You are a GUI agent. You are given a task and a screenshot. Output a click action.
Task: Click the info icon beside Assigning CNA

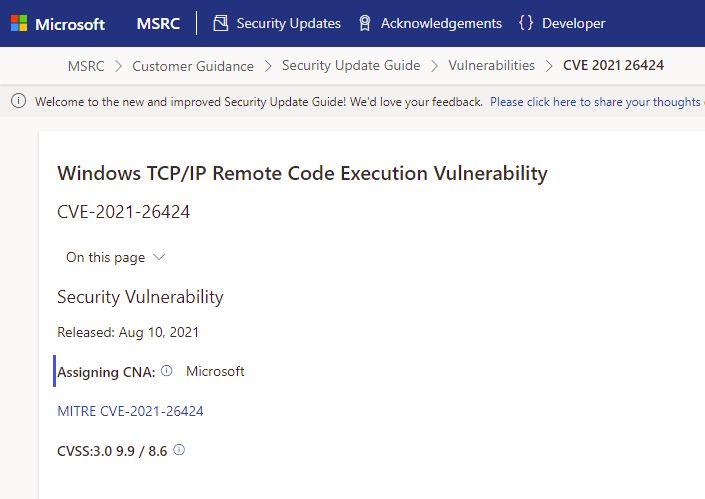click(x=167, y=371)
